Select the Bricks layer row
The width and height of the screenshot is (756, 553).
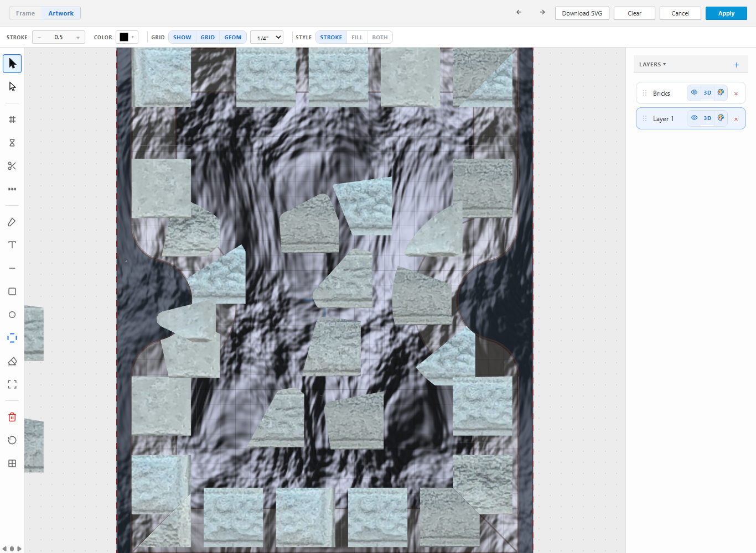pos(691,93)
